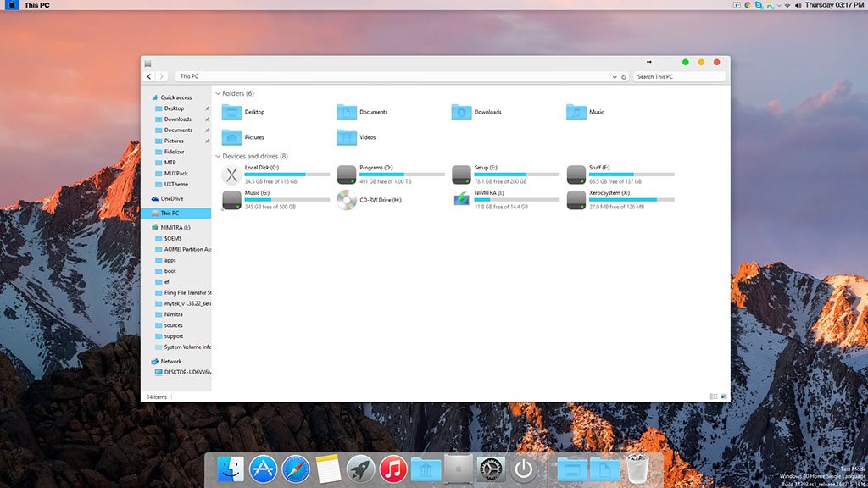
Task: Collapse the Devices and drives (8) section
Action: [219, 156]
